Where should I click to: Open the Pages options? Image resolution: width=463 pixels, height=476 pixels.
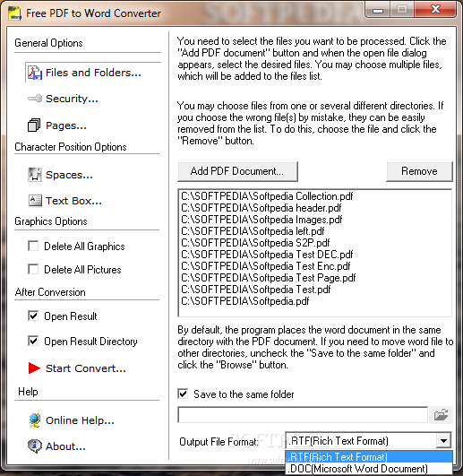tap(66, 125)
